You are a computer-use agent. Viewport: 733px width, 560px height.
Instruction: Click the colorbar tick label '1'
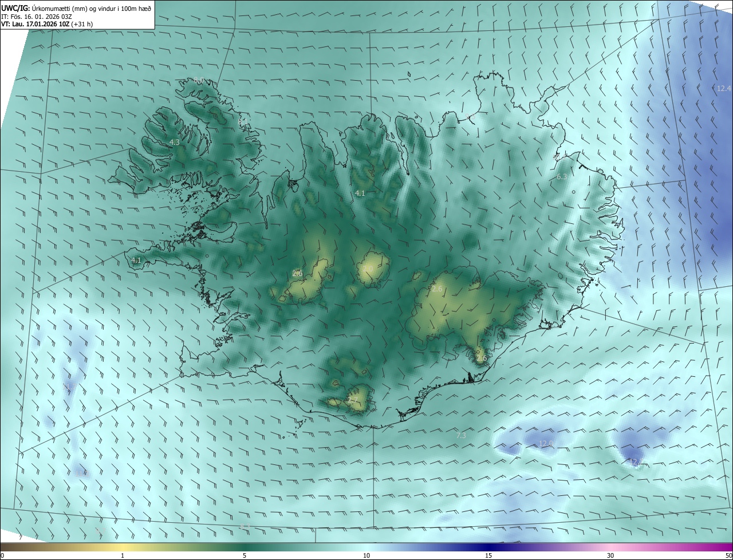pos(123,555)
